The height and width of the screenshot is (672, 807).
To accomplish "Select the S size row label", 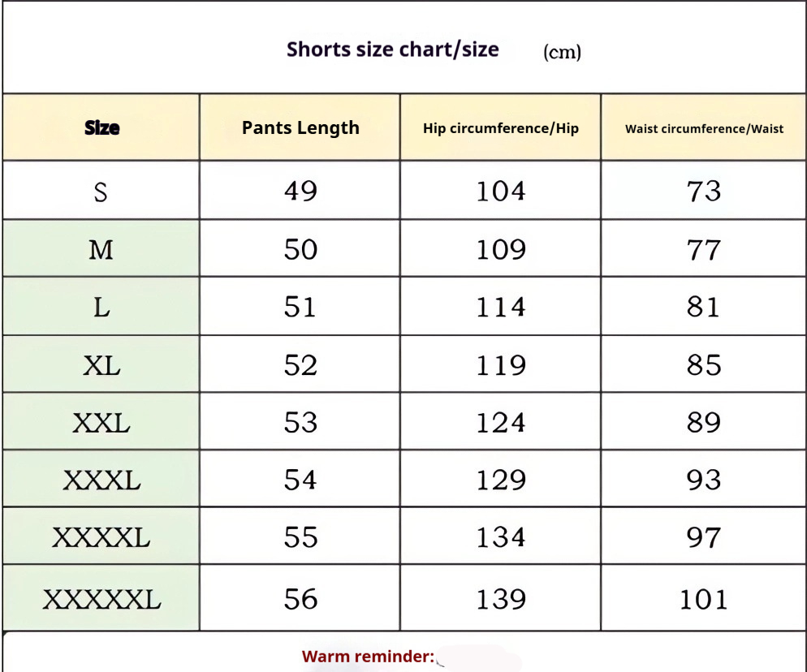I will [x=101, y=192].
